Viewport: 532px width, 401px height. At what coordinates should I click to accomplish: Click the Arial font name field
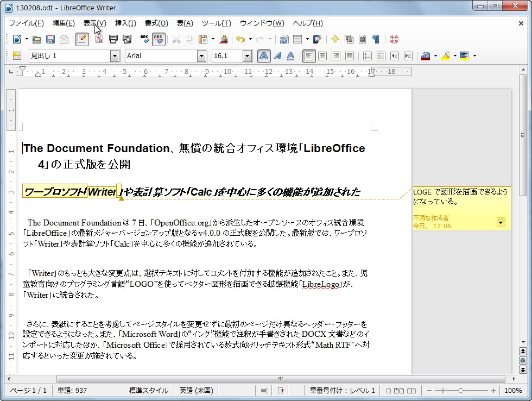click(x=161, y=56)
